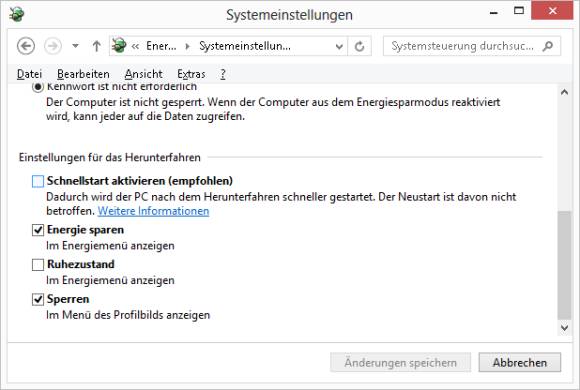
Task: Check the Ruhezustand checkbox
Action: 38,265
